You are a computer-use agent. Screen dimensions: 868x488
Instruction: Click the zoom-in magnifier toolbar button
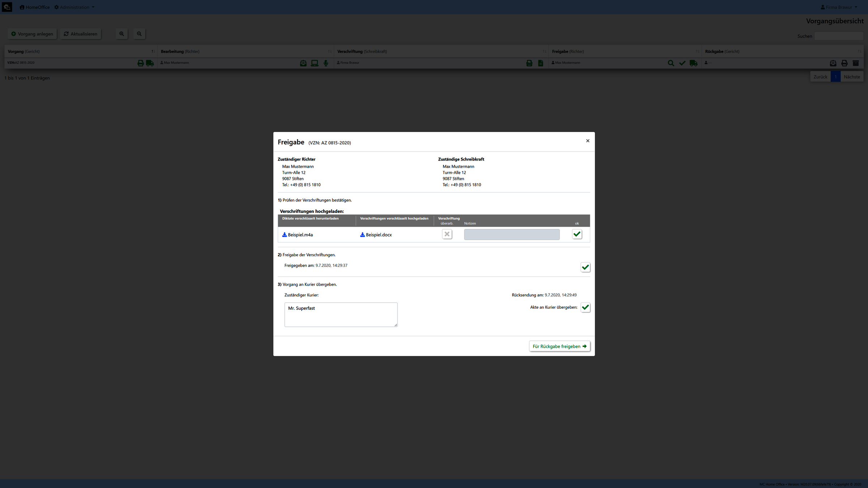coord(122,34)
